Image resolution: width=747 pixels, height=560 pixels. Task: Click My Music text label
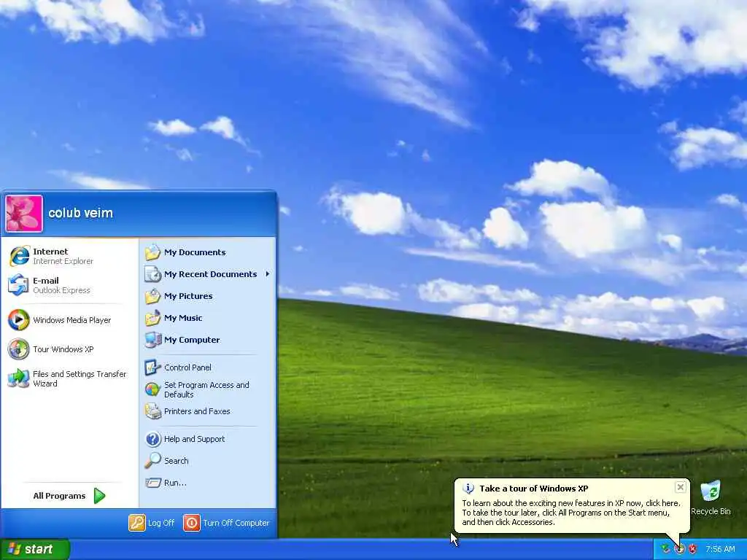coord(183,318)
